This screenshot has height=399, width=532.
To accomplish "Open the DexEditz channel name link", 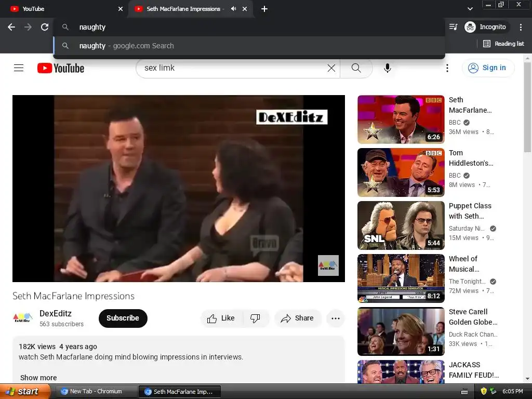I will pyautogui.click(x=56, y=313).
